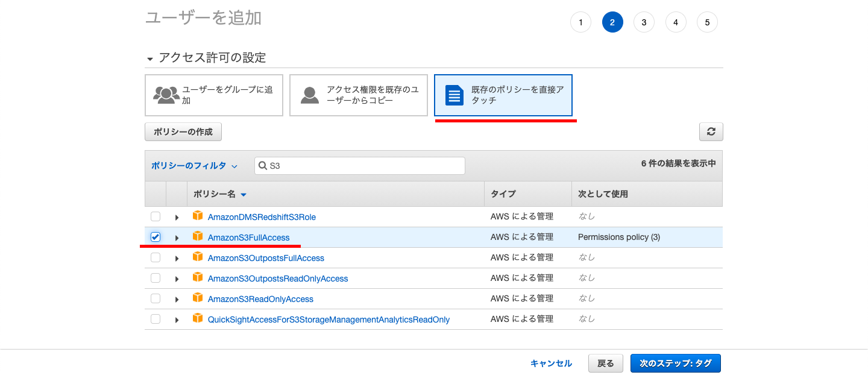Click the orange box icon beside AmazonDMSRedshiftS3Role
This screenshot has width=868, height=375.
pos(197,216)
